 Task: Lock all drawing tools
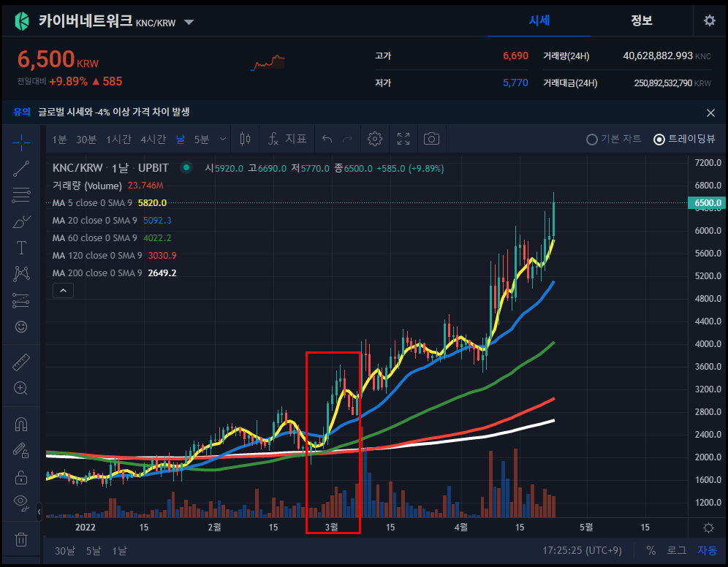pos(21,477)
